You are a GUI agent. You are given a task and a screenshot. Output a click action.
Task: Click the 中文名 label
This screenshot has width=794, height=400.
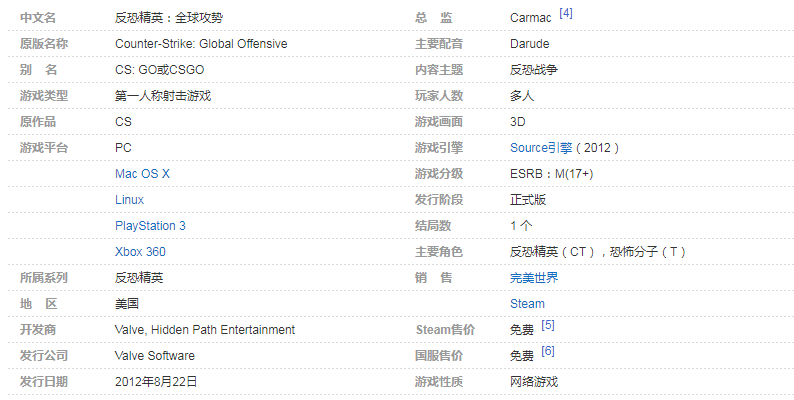[x=38, y=18]
